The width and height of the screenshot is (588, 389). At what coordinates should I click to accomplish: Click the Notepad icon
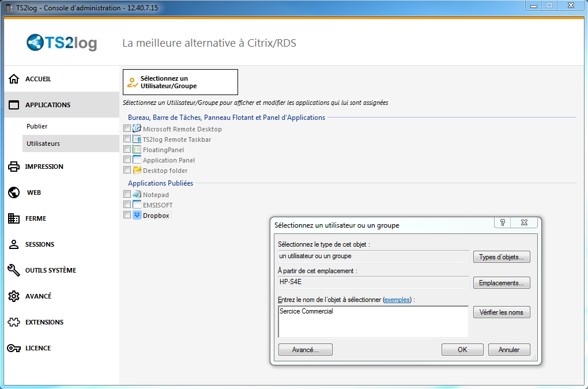coord(137,195)
